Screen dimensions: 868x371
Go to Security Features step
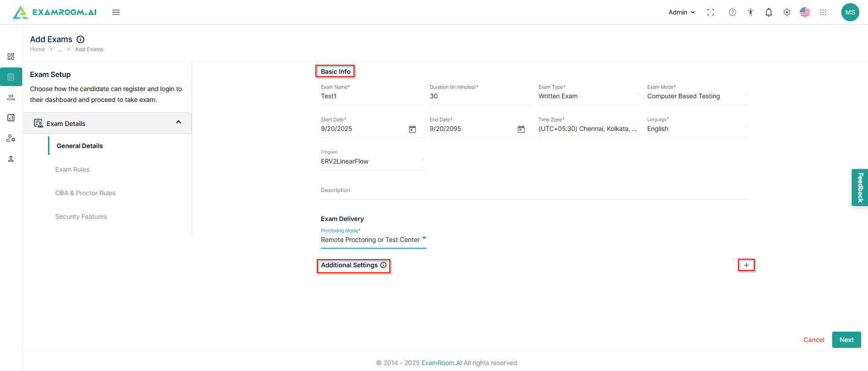81,217
